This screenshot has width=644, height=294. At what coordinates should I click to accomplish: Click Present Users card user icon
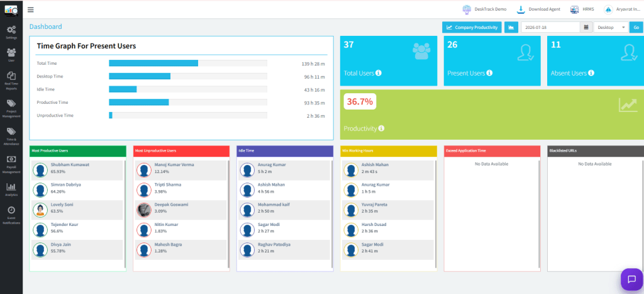coord(526,52)
